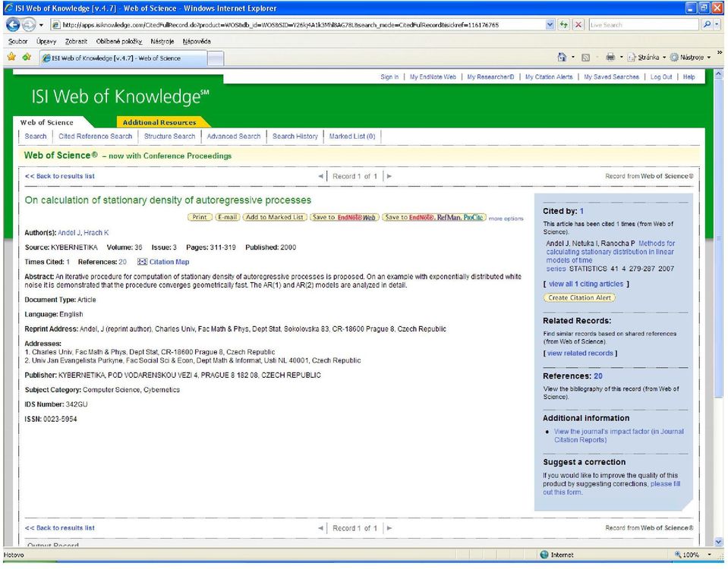Open the search provider dropdown arrow
728x569 pixels.
click(x=718, y=24)
